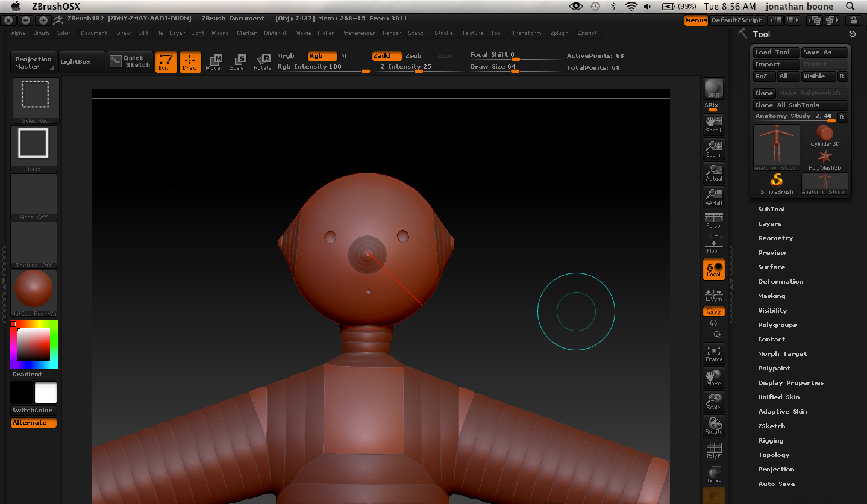Expand the Geometry subpalette

(775, 238)
